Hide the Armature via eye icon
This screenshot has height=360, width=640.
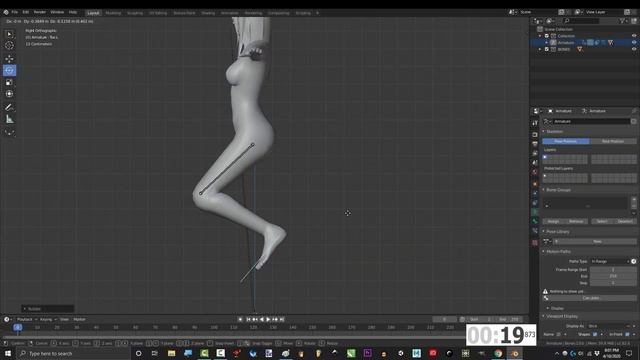pyautogui.click(x=634, y=42)
